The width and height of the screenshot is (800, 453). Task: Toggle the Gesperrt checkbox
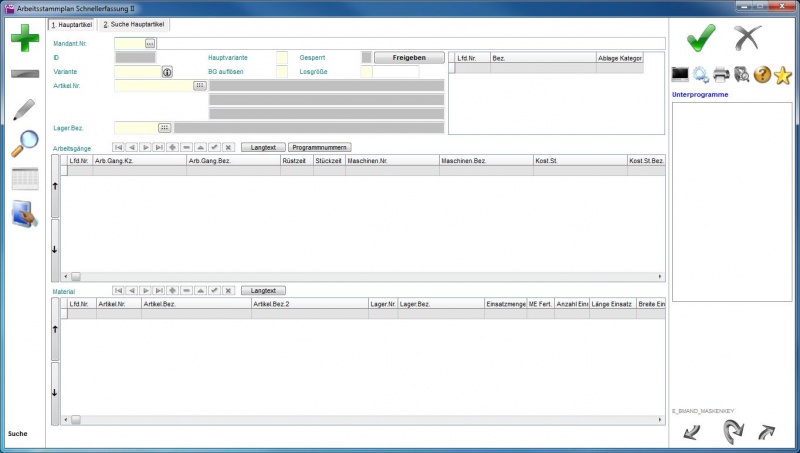coord(366,58)
